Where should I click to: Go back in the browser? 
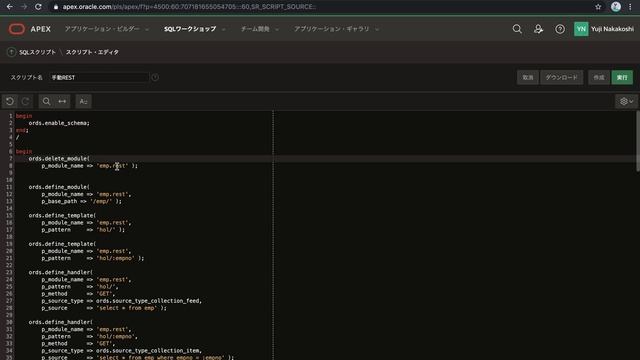point(9,7)
